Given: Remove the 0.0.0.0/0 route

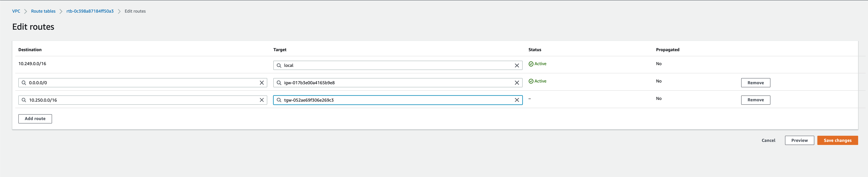Looking at the screenshot, I should tap(755, 83).
